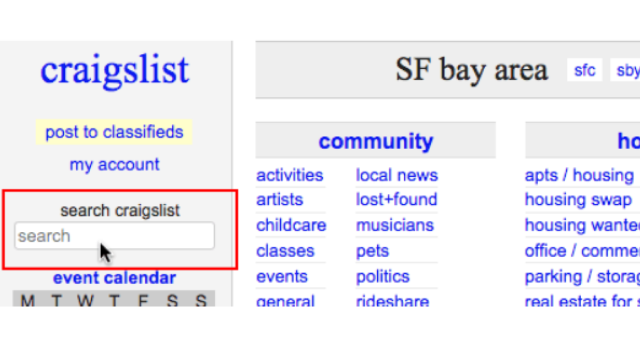Viewport: 640px width, 360px height.
Task: Open the craigslist logo link
Action: pyautogui.click(x=115, y=70)
